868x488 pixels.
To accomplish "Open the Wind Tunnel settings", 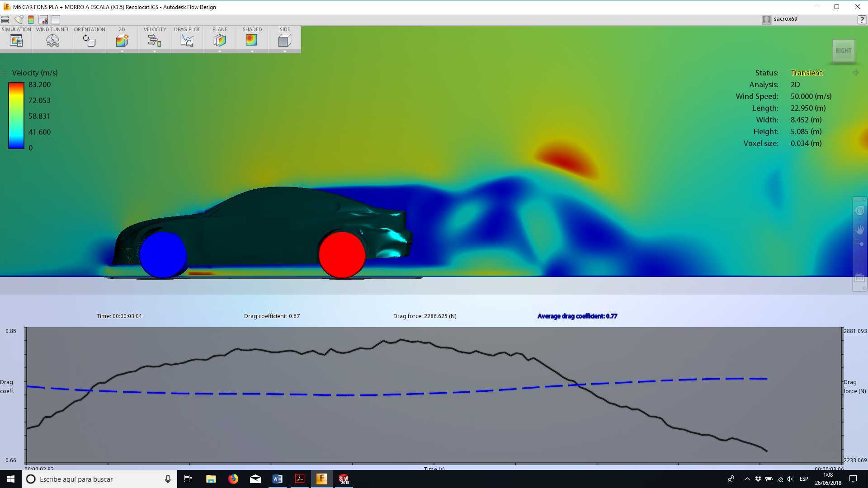I will coord(52,40).
